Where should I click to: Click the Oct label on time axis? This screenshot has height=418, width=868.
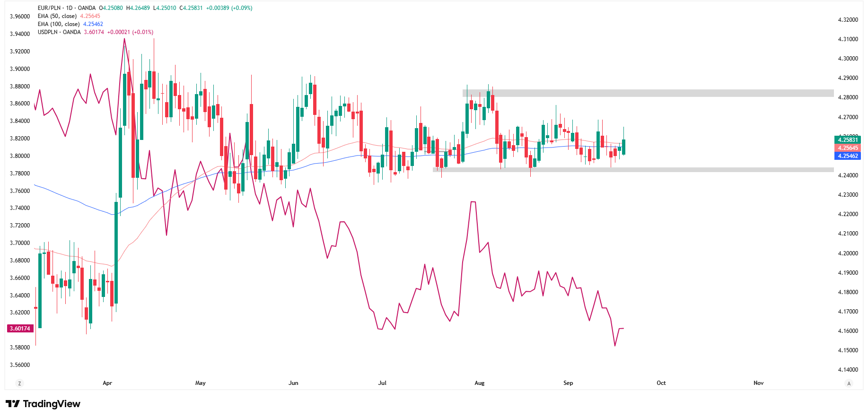661,383
